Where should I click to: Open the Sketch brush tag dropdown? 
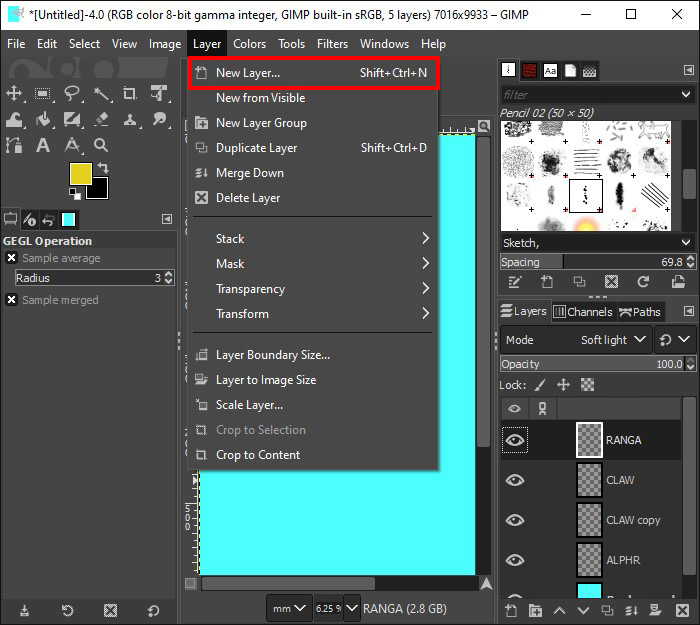coord(686,243)
